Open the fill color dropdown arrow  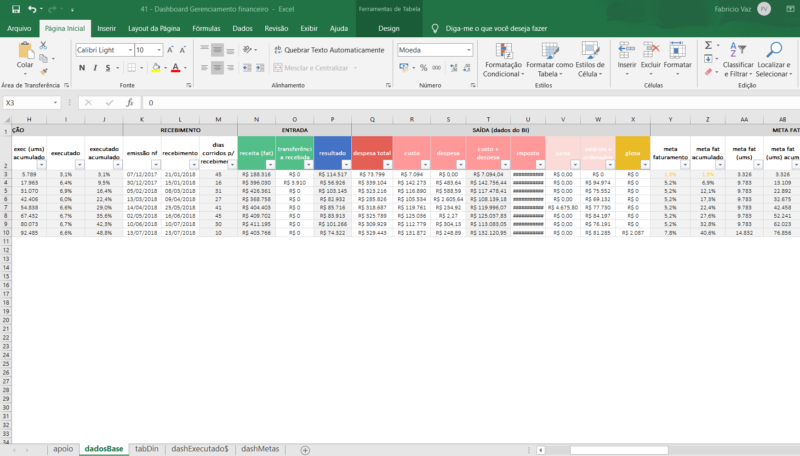click(165, 68)
